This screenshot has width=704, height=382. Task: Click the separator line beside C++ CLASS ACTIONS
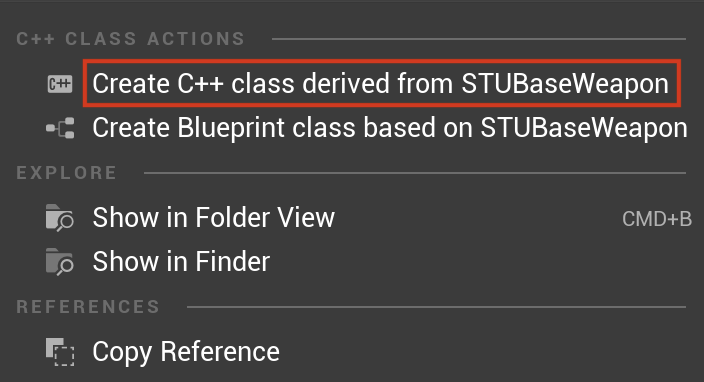(x=479, y=39)
